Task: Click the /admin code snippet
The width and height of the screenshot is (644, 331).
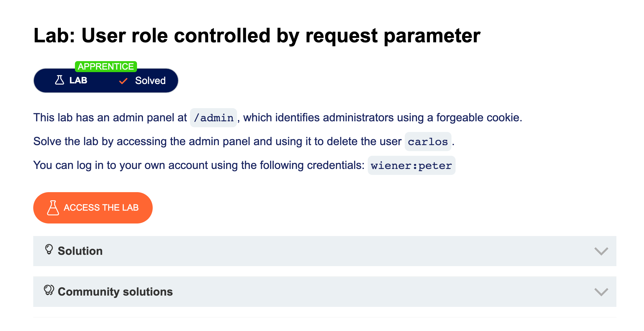Action: pos(214,118)
